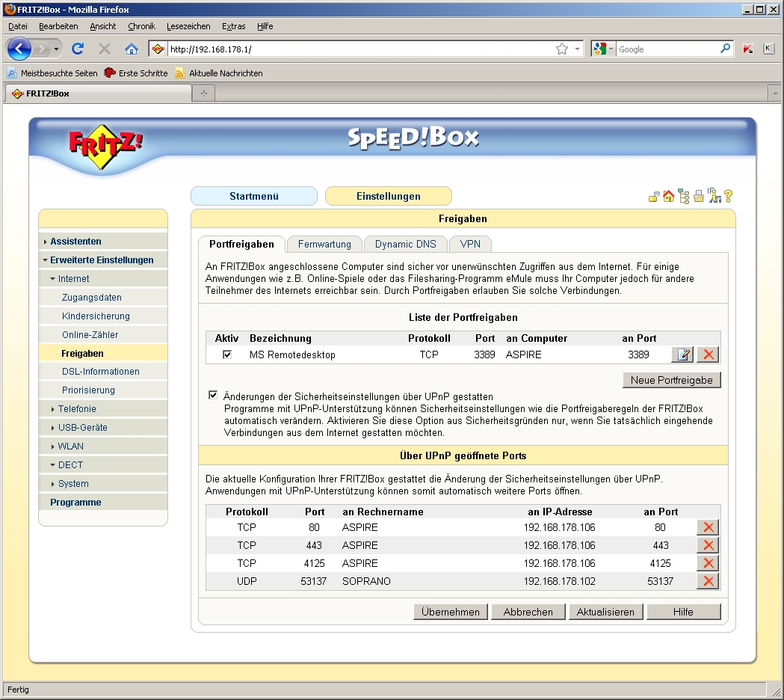
Task: Toggle UPnP security changes checkbox
Action: click(213, 396)
